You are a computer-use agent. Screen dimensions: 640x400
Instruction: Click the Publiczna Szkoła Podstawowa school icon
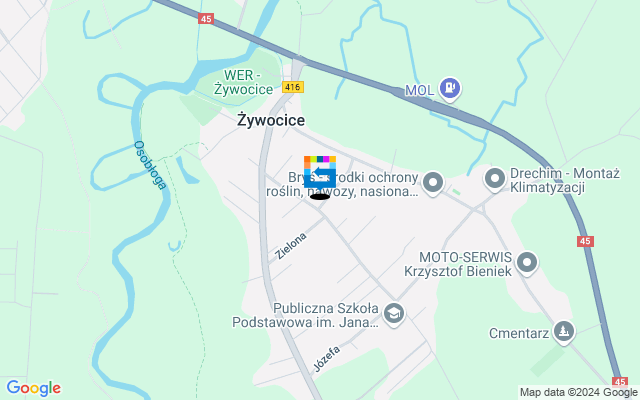tap(394, 314)
